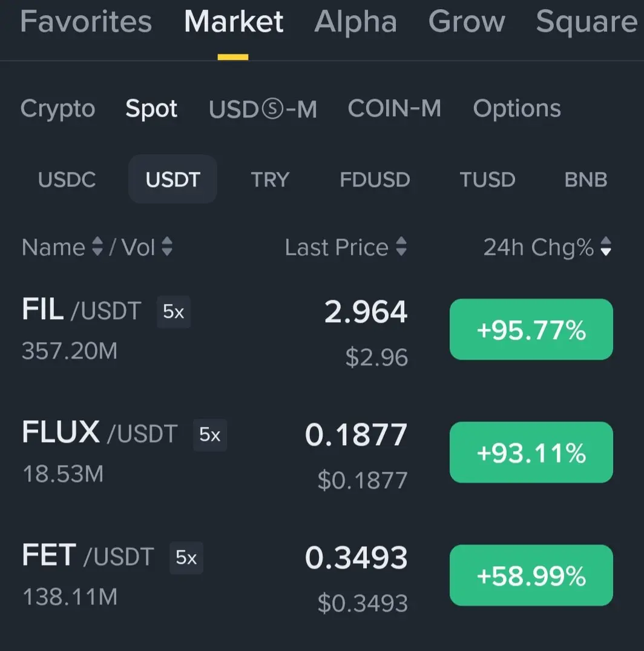Switch to the Options tab
This screenshot has width=644, height=651.
tap(517, 109)
